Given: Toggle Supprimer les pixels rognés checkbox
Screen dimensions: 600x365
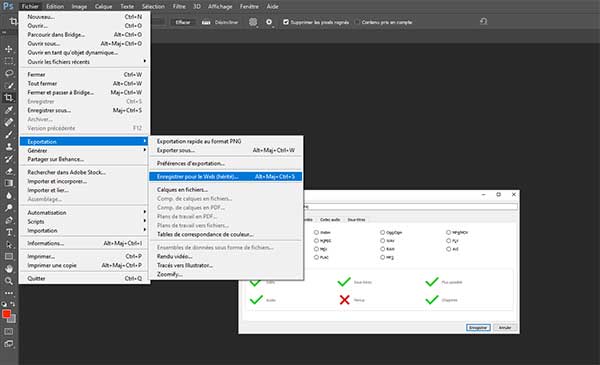Looking at the screenshot, I should [x=286, y=22].
